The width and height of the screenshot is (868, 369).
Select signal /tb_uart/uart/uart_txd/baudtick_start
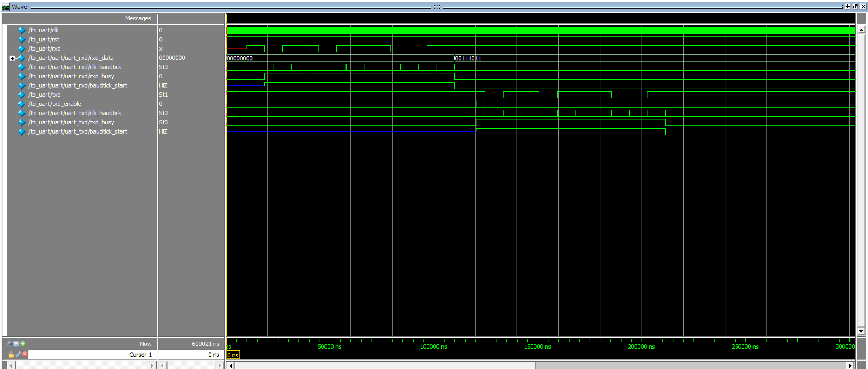pyautogui.click(x=78, y=131)
